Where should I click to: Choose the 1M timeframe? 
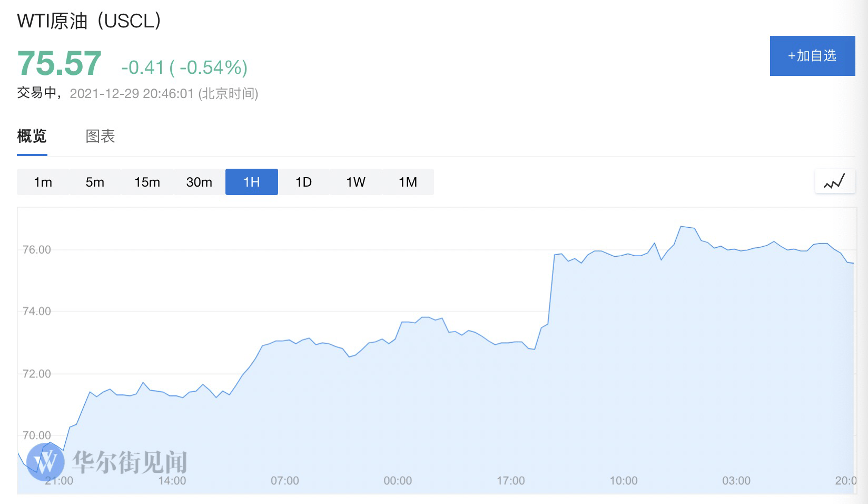tap(408, 182)
